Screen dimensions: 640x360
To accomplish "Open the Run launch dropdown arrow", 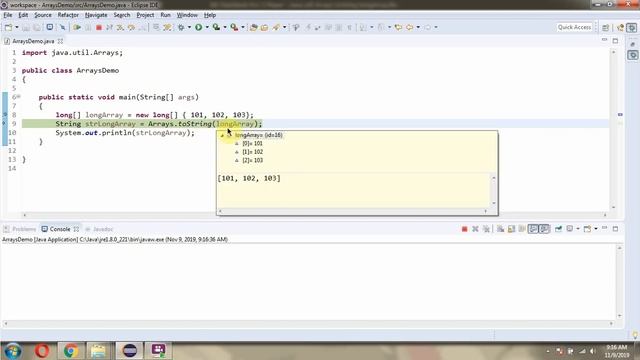I will point(207,27).
